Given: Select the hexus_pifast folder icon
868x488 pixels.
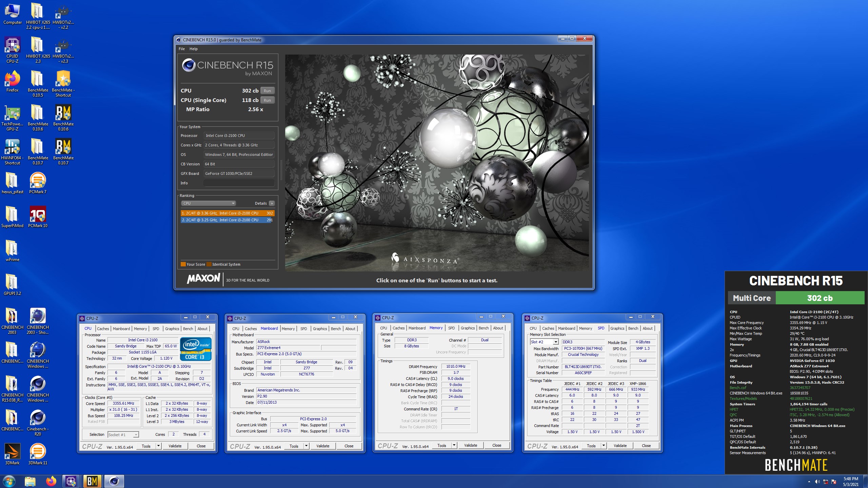Looking at the screenshot, I should click(x=12, y=183).
